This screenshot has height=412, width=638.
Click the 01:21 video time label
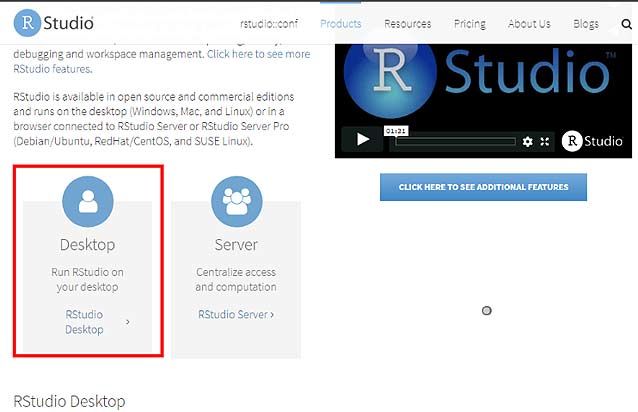tap(396, 131)
